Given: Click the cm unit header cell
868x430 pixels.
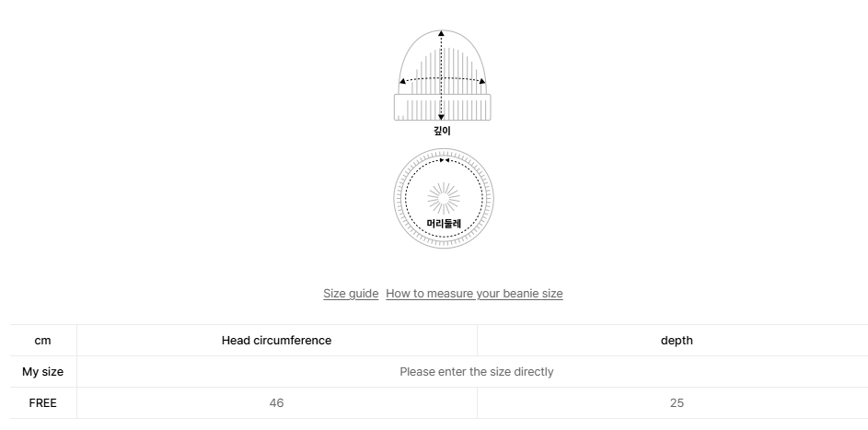Looking at the screenshot, I should [42, 341].
